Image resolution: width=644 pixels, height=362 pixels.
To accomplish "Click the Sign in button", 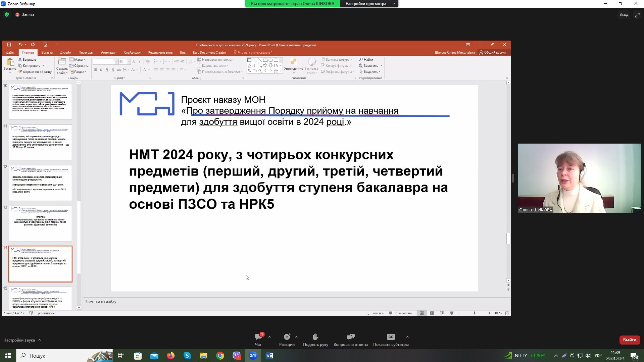I will click(624, 14).
